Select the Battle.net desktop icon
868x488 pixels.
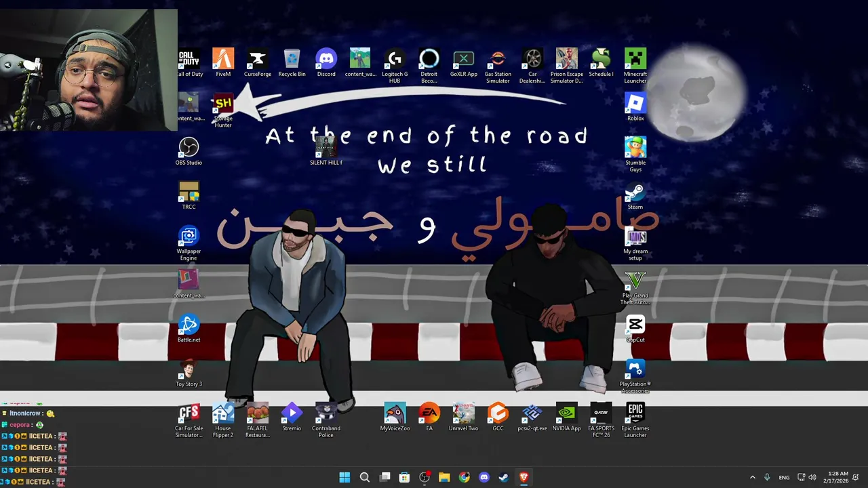click(x=189, y=328)
